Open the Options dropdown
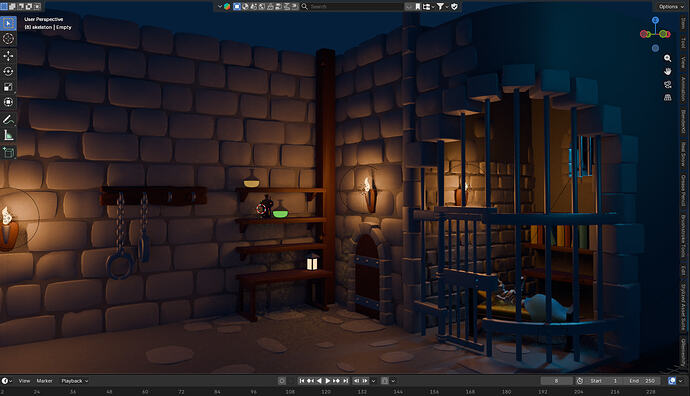 tap(671, 6)
